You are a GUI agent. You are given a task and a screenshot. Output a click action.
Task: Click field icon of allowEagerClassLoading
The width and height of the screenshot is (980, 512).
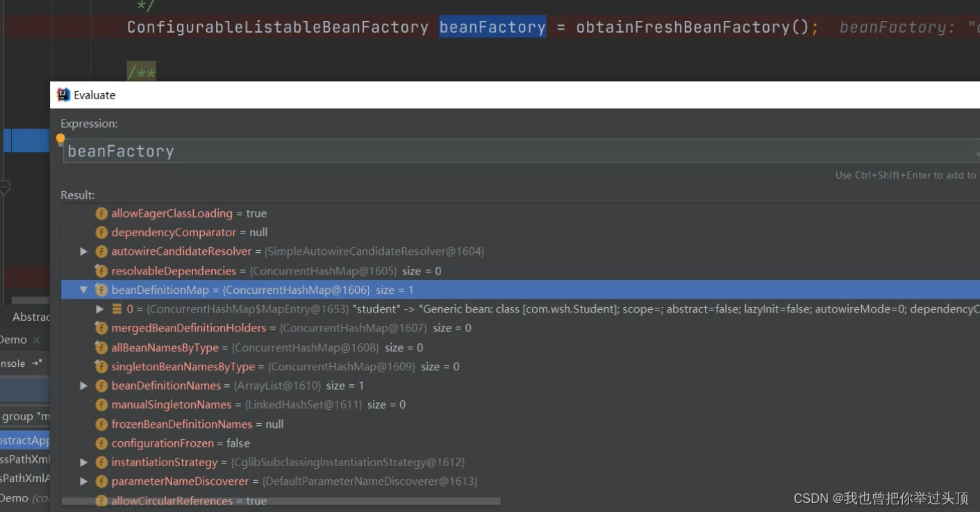(101, 213)
